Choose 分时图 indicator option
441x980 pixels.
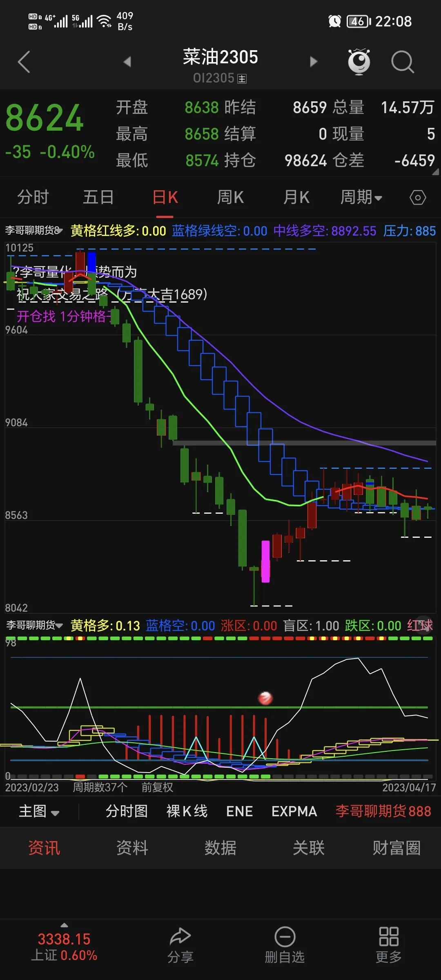pos(127,811)
